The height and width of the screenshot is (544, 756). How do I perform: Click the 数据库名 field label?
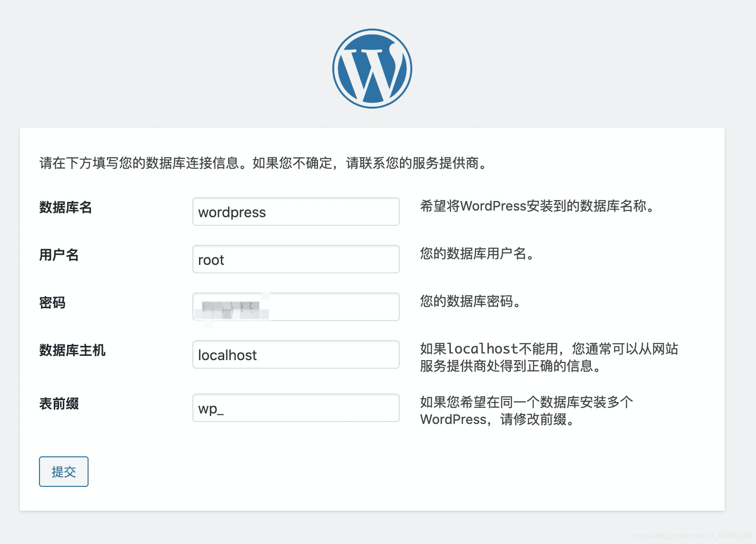(66, 207)
